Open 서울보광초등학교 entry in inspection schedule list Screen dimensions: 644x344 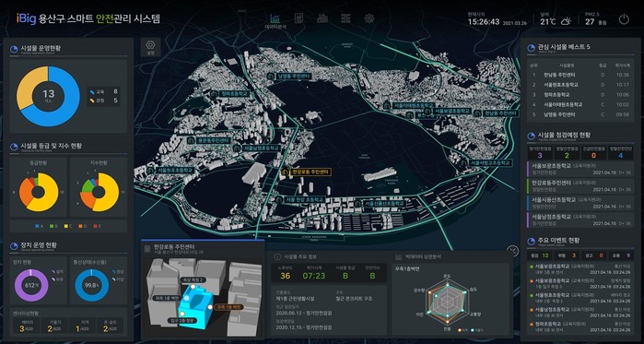(580, 170)
